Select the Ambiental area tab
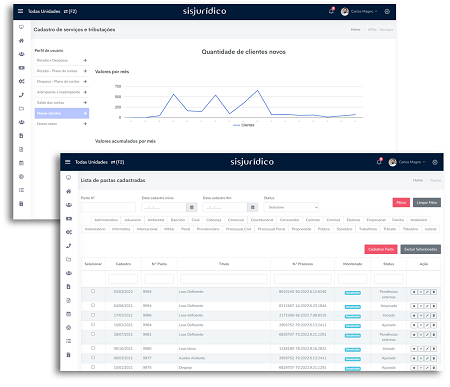The image size is (450, 387). 156,220
